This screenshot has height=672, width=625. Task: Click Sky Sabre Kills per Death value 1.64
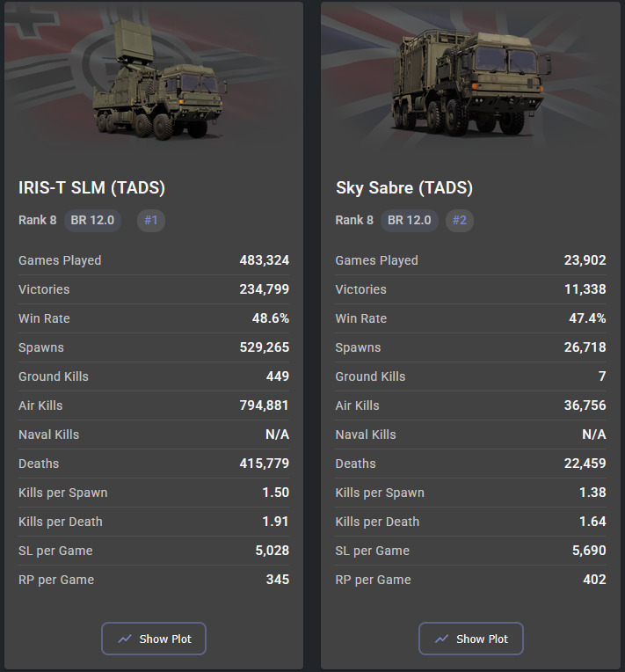pos(592,522)
